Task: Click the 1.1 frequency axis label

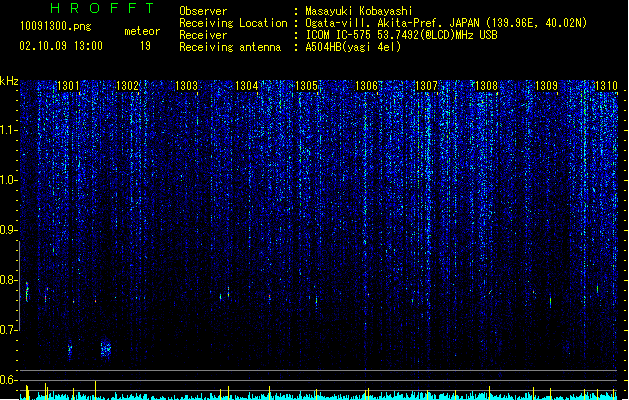Action: coord(9,130)
